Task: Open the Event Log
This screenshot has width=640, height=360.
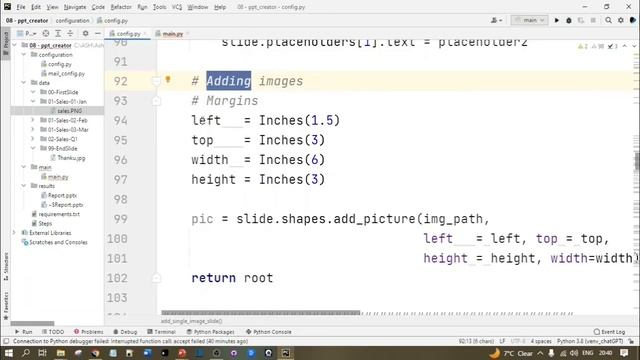Action: tap(610, 332)
